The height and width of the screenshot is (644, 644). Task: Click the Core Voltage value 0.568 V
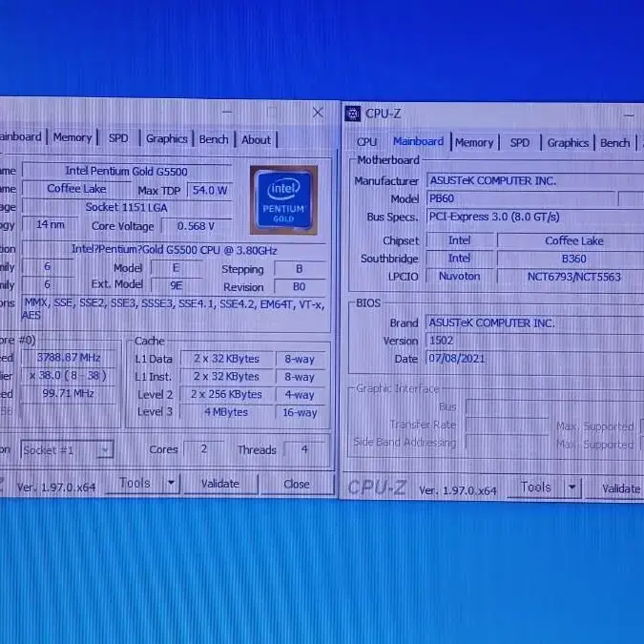tap(196, 226)
